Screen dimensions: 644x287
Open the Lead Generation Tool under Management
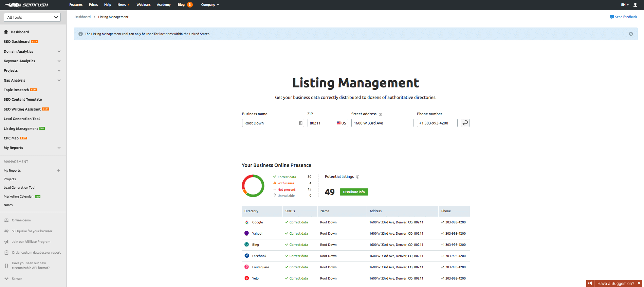click(19, 188)
